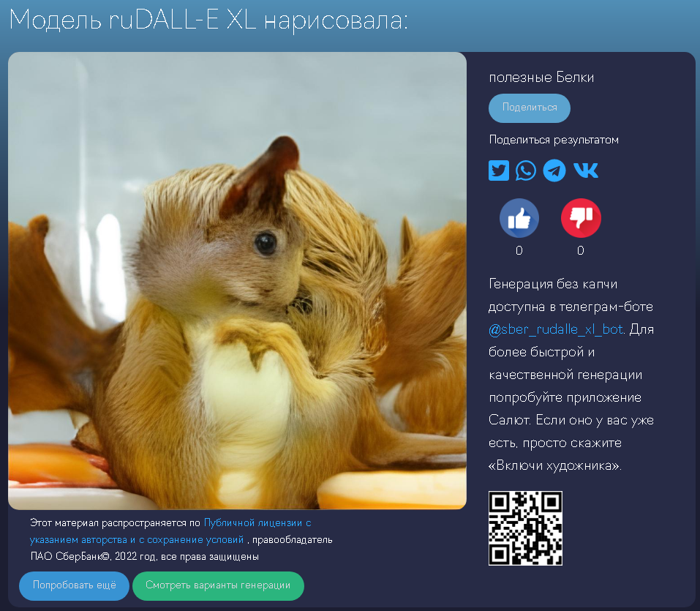This screenshot has height=611, width=700.
Task: Open the @sber_rudalle_xl_bot Telegram link
Action: click(x=556, y=329)
